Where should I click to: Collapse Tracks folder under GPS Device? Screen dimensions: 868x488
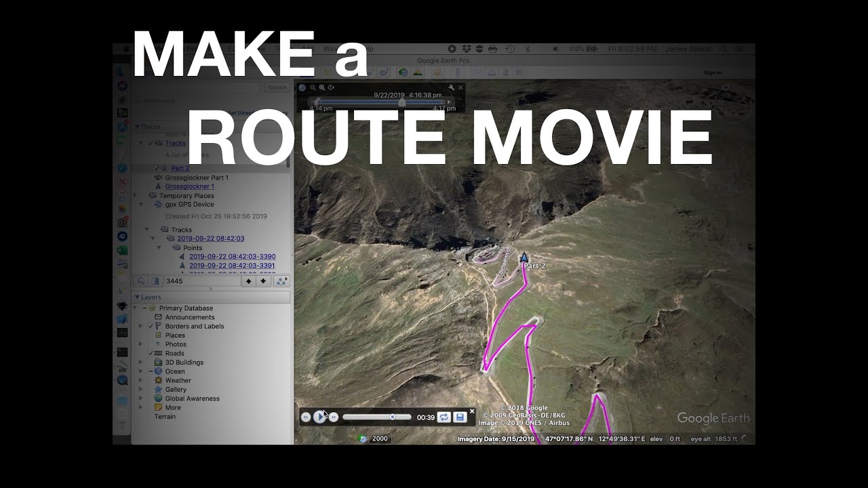[146, 230]
